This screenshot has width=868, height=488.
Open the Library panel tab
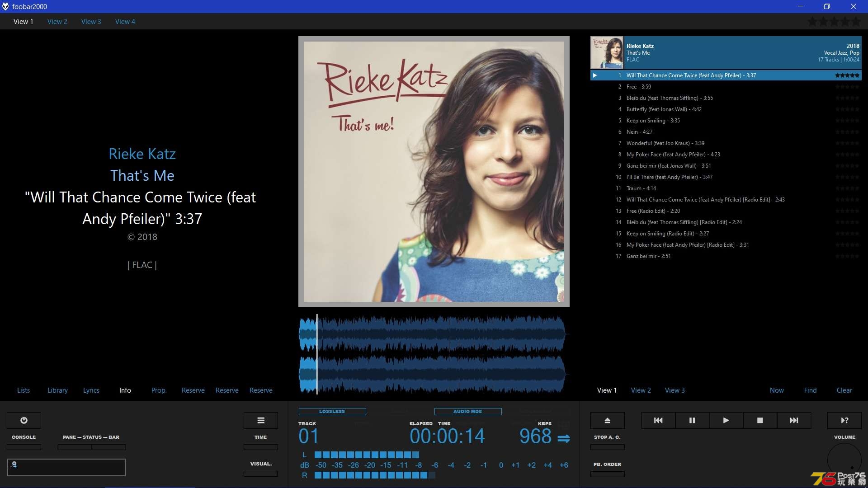point(57,390)
